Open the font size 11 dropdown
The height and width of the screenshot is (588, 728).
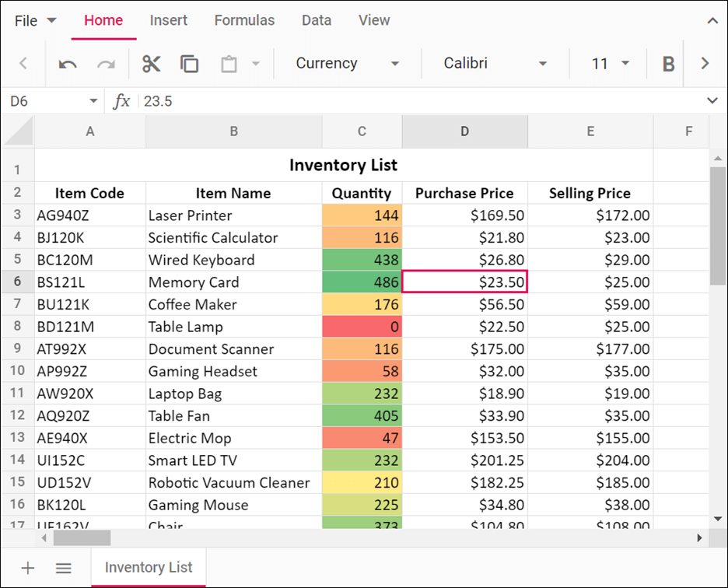[610, 64]
